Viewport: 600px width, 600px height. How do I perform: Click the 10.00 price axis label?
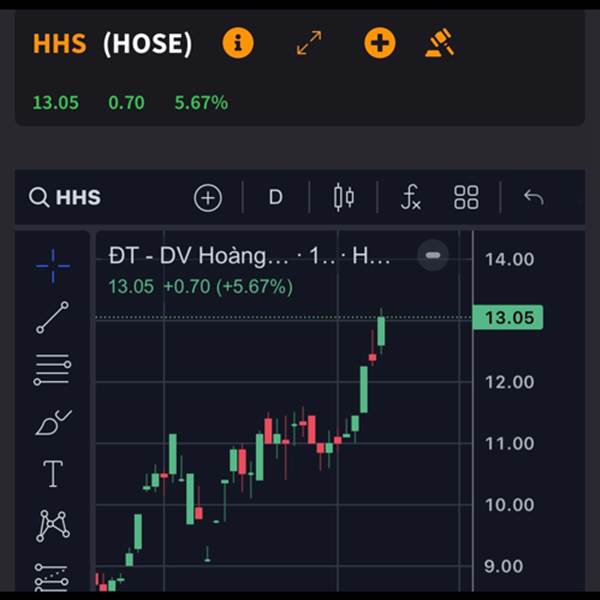coord(509,505)
